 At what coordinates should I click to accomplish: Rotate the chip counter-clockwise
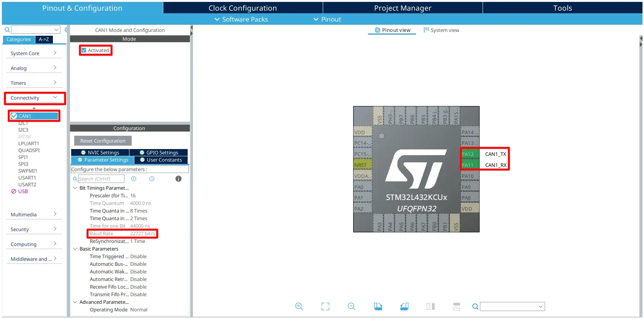point(404,306)
